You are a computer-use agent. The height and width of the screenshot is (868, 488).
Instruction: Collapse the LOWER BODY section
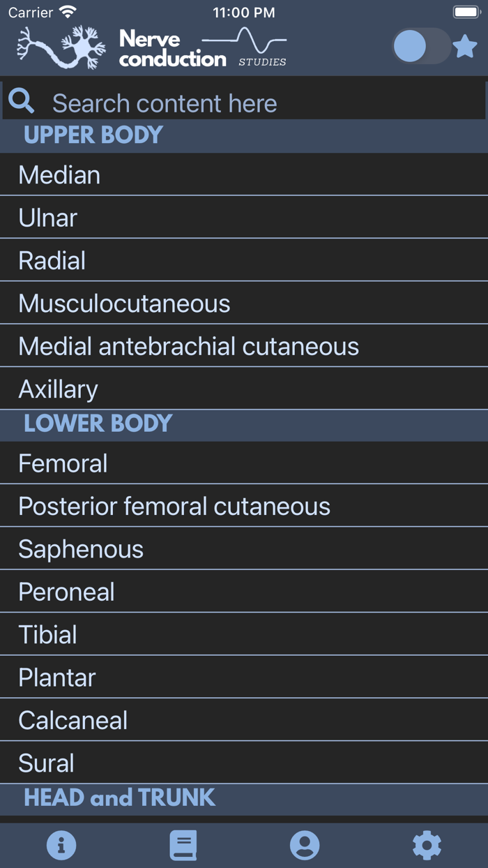coord(97,424)
